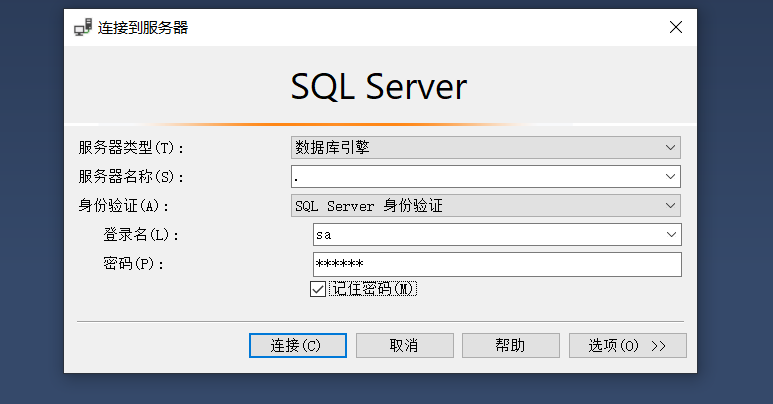The image size is (773, 404).
Task: Expand options with 选项(O) >> button
Action: point(628,345)
